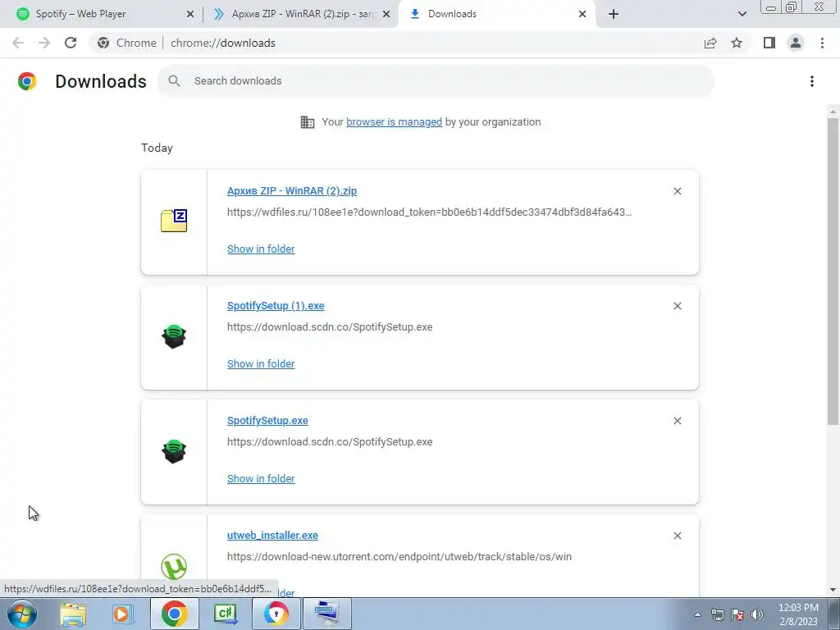
Task: Click the page vertical scrollbar
Action: (833, 271)
